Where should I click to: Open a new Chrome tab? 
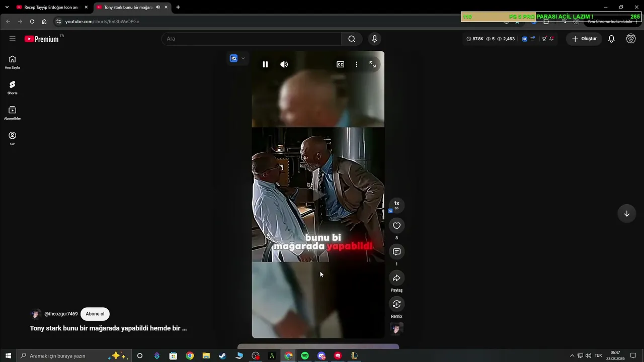[178, 7]
